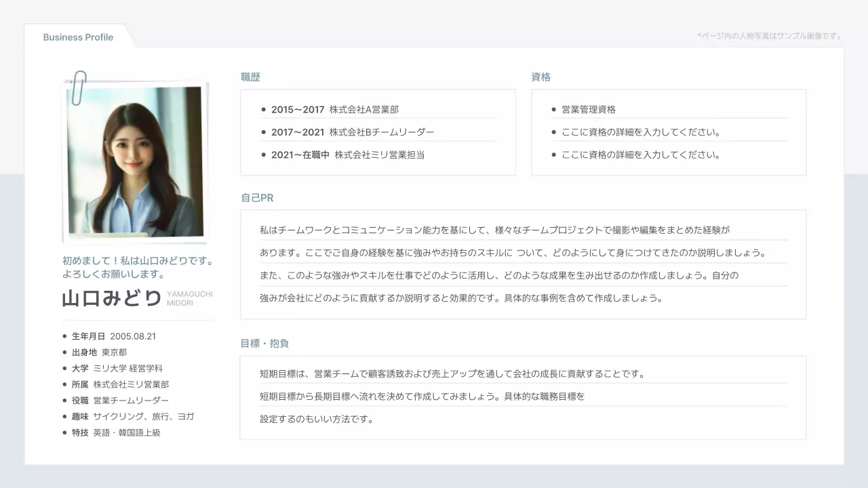Click the bullet beside 所属 item
Screen dimensions: 868x488
64,384
